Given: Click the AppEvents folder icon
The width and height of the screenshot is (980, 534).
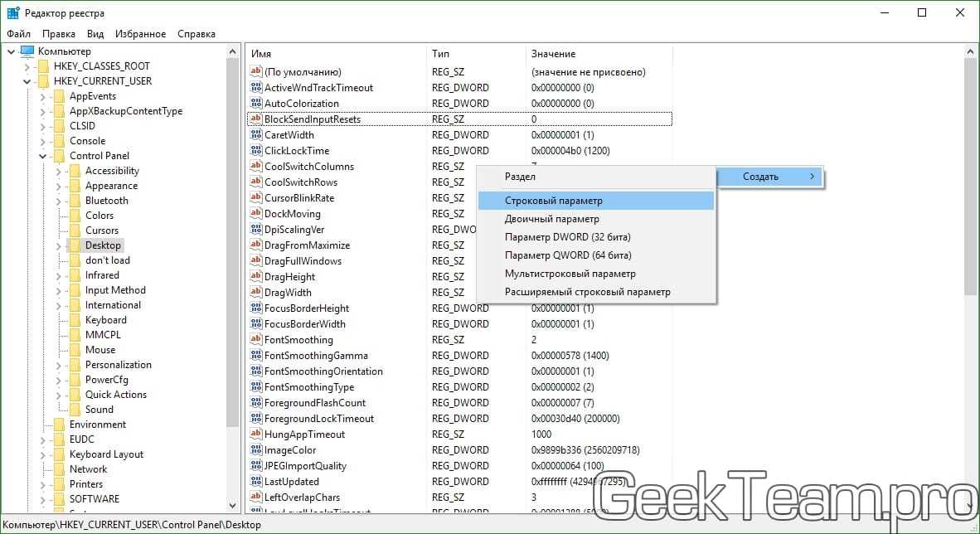Looking at the screenshot, I should [x=59, y=95].
